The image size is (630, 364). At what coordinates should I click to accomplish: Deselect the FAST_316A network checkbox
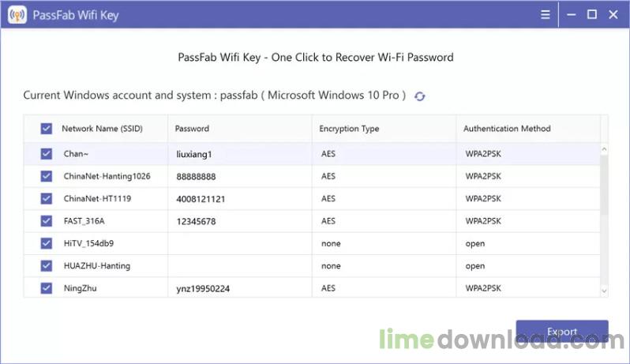coord(46,221)
